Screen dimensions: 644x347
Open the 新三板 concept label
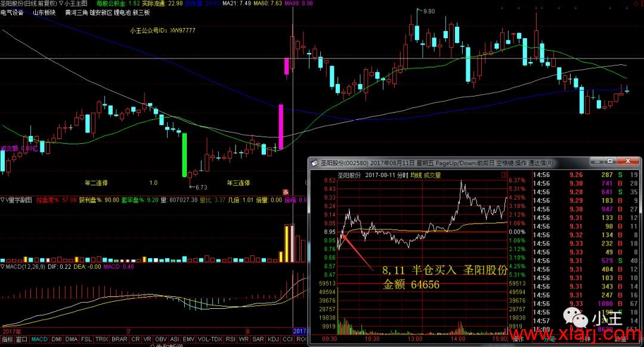click(x=141, y=13)
